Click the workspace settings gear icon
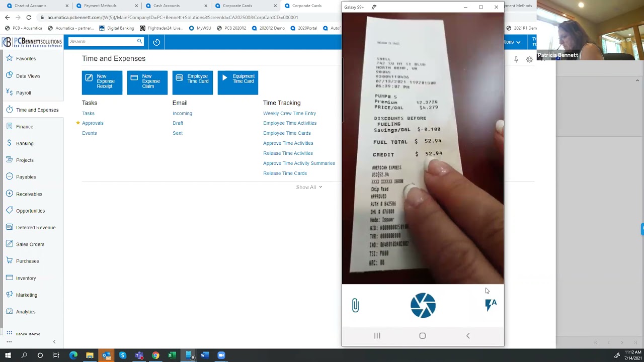The image size is (644, 362). (x=529, y=59)
